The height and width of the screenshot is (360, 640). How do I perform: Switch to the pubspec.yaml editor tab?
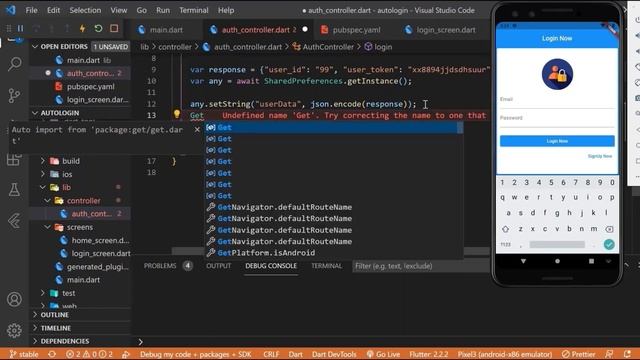(x=351, y=29)
